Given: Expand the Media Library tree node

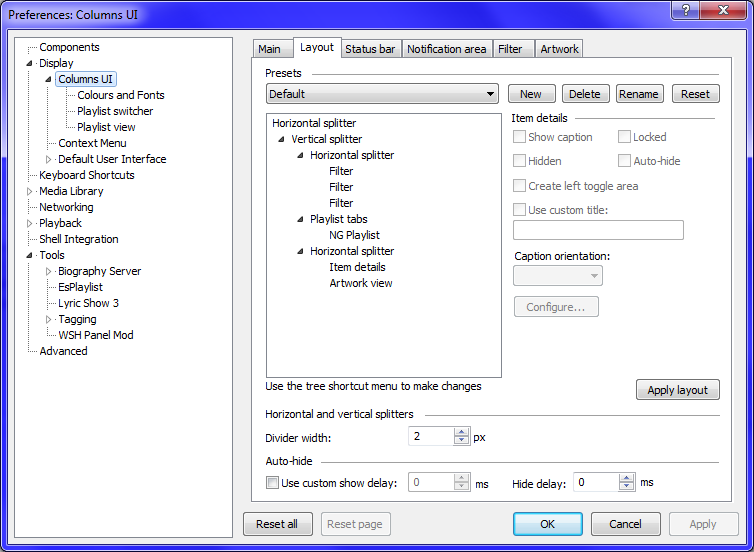Looking at the screenshot, I should tap(30, 191).
